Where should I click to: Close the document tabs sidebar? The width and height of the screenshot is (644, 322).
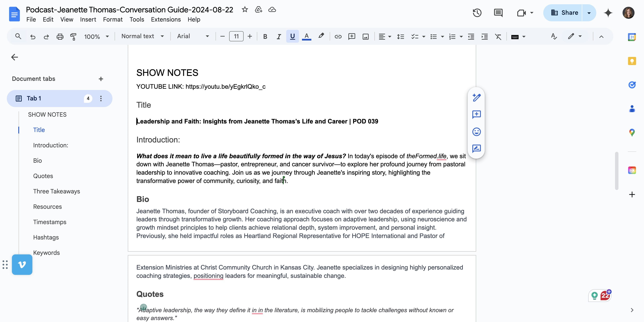[14, 57]
